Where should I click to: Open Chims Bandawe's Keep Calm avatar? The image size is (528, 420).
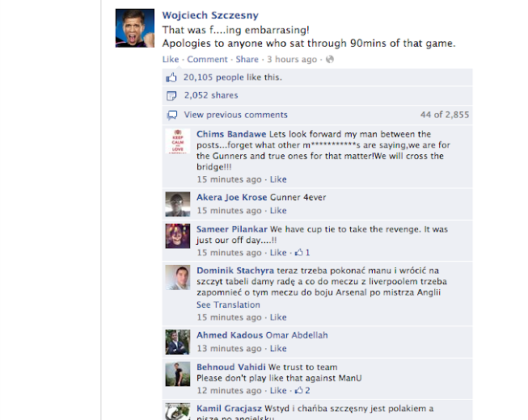(178, 141)
